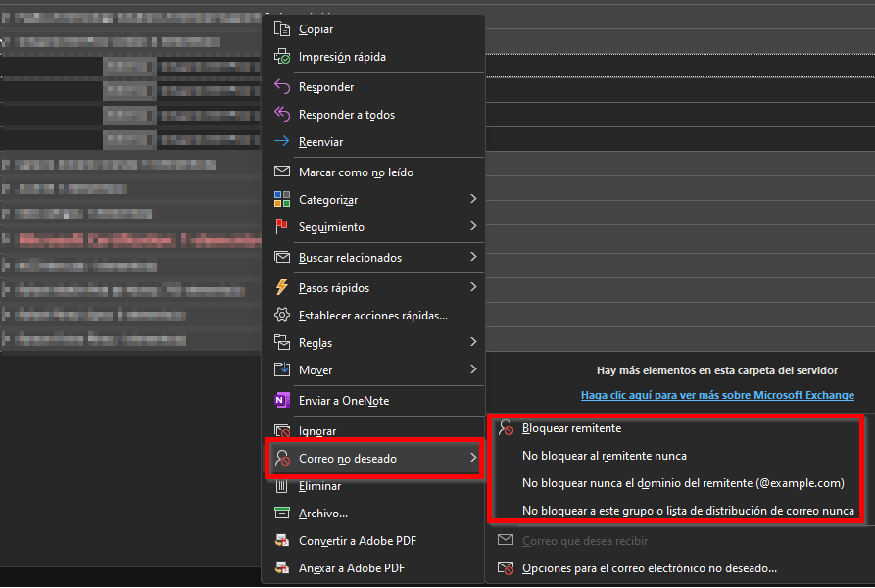
Task: Click the Convertir a Adobe PDF icon
Action: coord(282,541)
